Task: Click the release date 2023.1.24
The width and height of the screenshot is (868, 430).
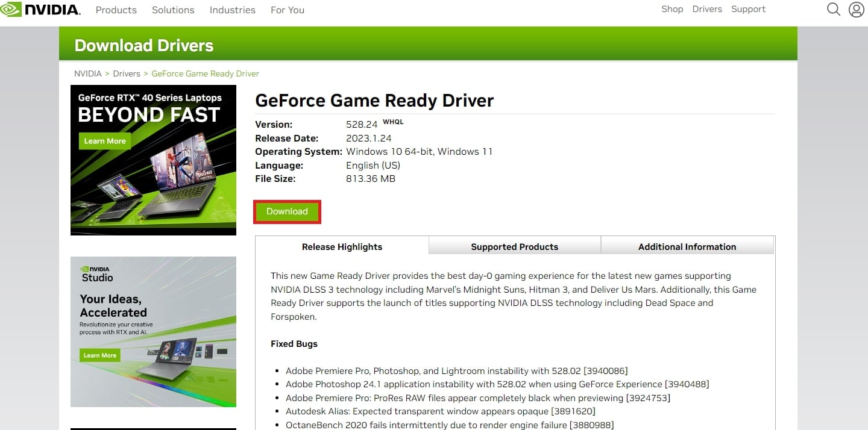Action: [369, 138]
